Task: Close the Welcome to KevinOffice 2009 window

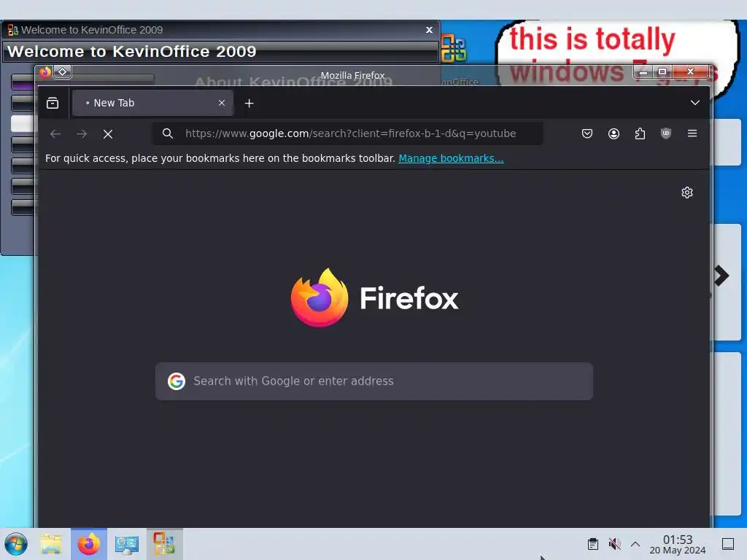Action: coord(429,29)
